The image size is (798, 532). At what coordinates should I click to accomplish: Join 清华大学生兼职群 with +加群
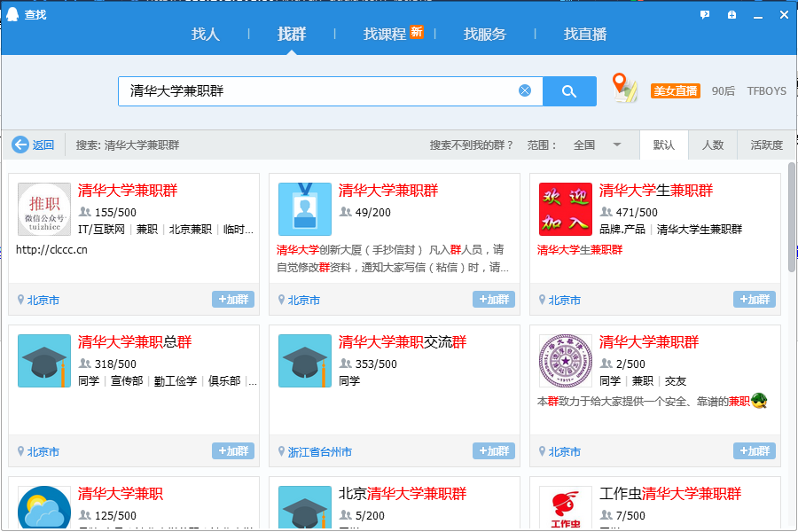tap(755, 300)
